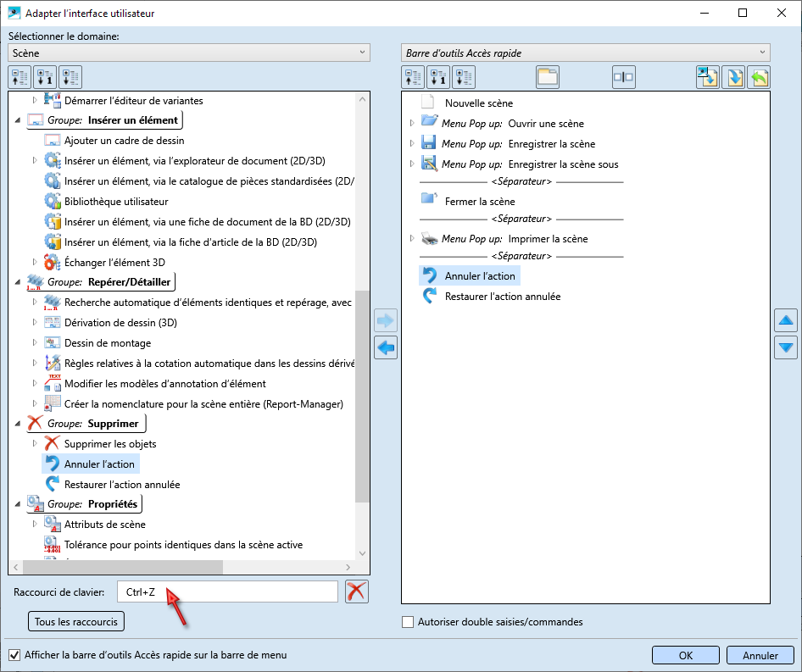Image resolution: width=802 pixels, height=672 pixels.
Task: Expand Enregistrer la scène sous pop-up
Action: point(412,164)
